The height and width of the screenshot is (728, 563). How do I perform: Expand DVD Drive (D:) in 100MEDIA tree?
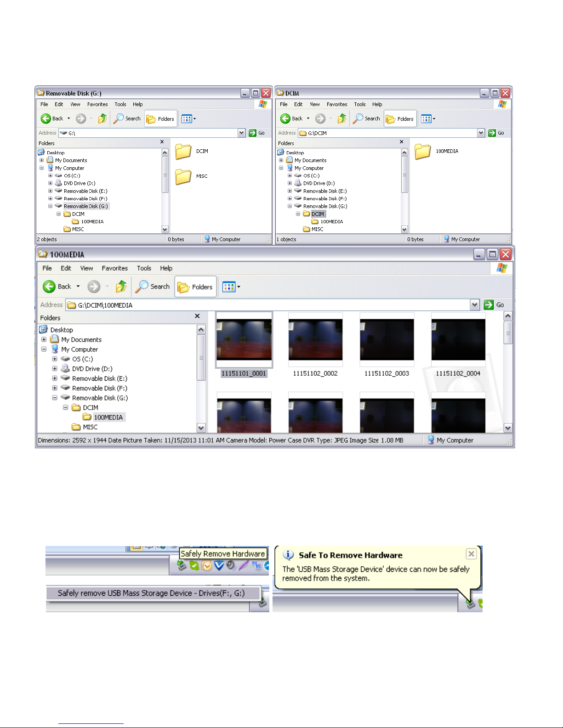point(55,368)
